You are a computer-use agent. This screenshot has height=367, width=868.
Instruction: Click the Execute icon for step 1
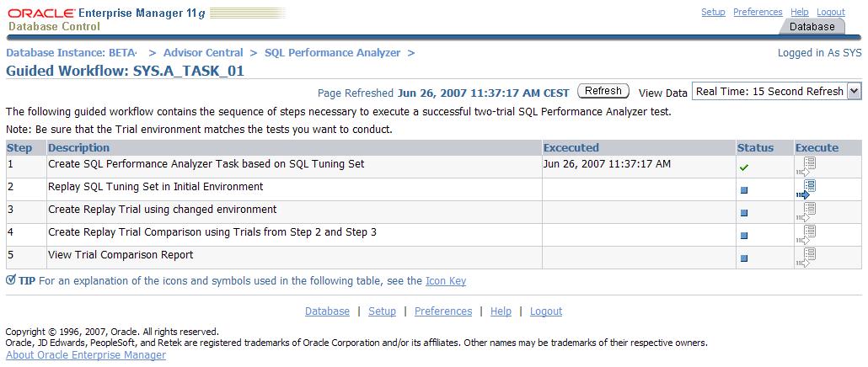pos(806,167)
